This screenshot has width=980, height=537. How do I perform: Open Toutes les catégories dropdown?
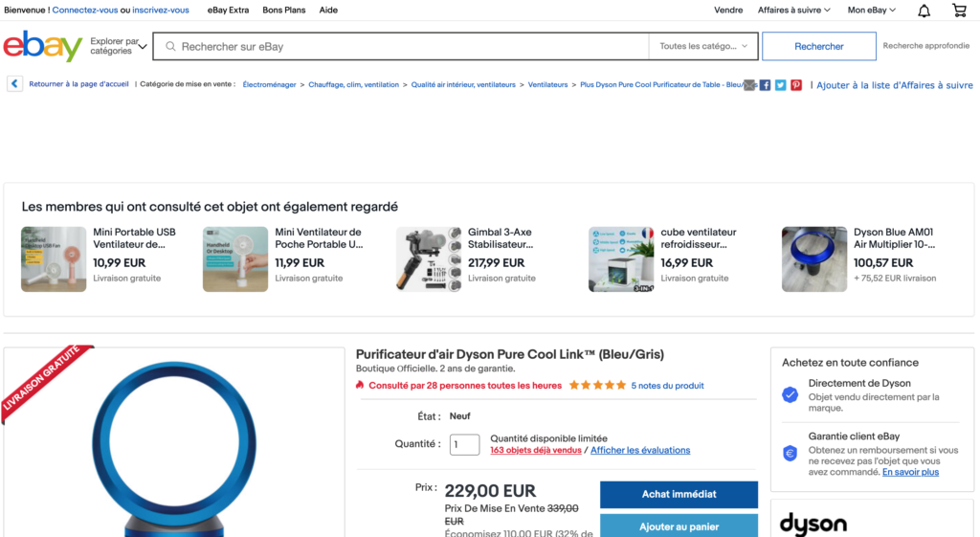(703, 46)
